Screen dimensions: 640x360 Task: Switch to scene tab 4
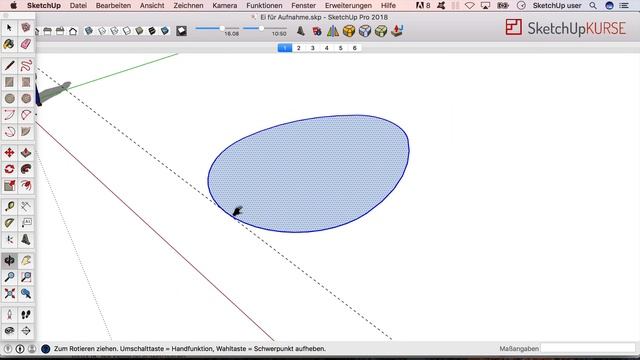coord(327,48)
